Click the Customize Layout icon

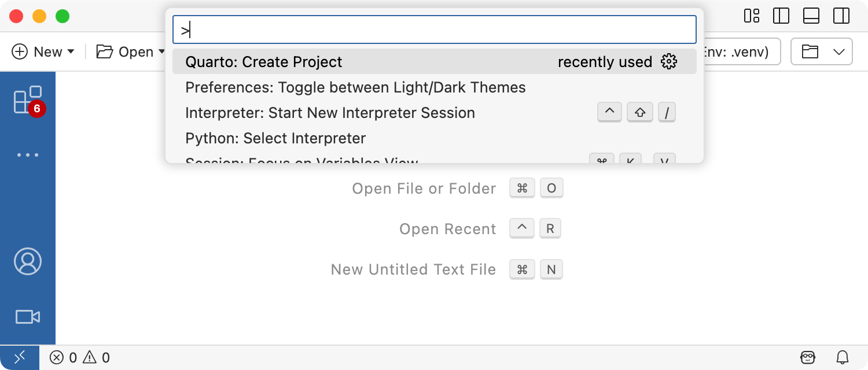[x=752, y=16]
